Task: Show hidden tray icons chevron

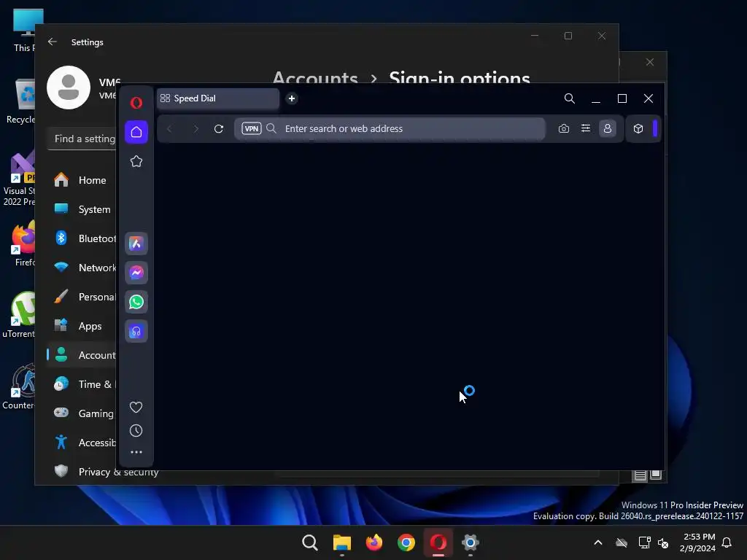Action: click(598, 542)
